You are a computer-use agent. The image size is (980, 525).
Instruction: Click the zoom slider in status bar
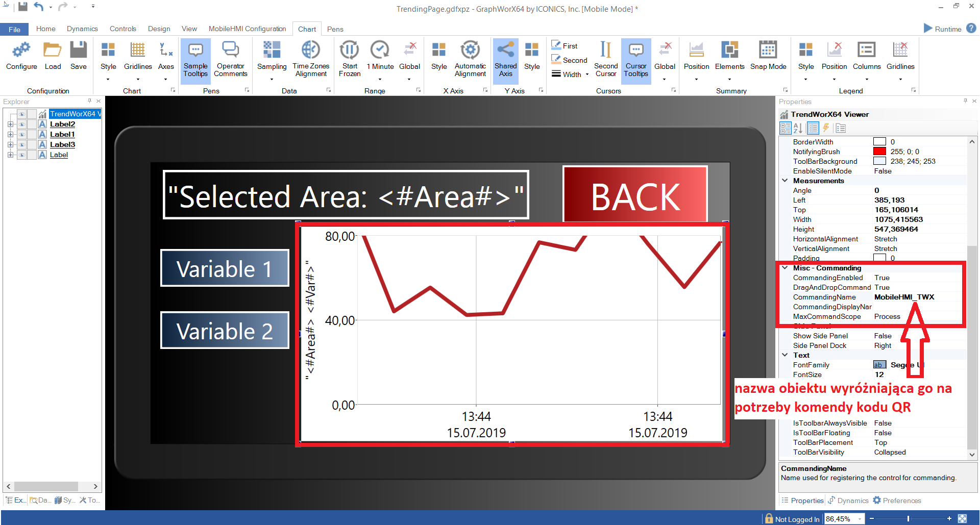pos(908,518)
